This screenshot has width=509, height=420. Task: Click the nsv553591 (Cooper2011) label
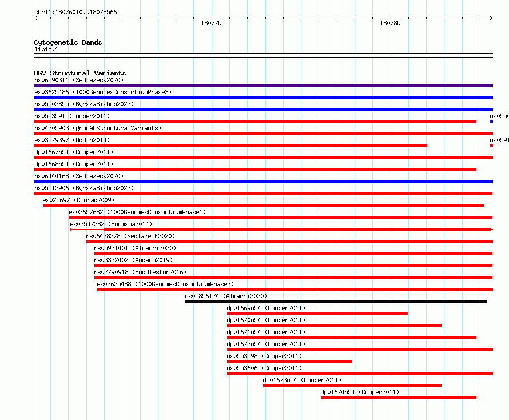[x=72, y=116]
